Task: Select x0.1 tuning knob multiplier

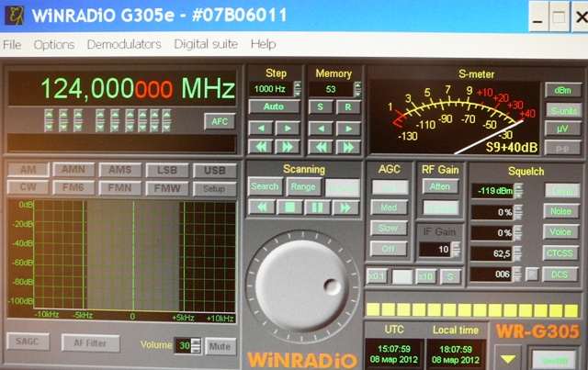Action: click(377, 276)
